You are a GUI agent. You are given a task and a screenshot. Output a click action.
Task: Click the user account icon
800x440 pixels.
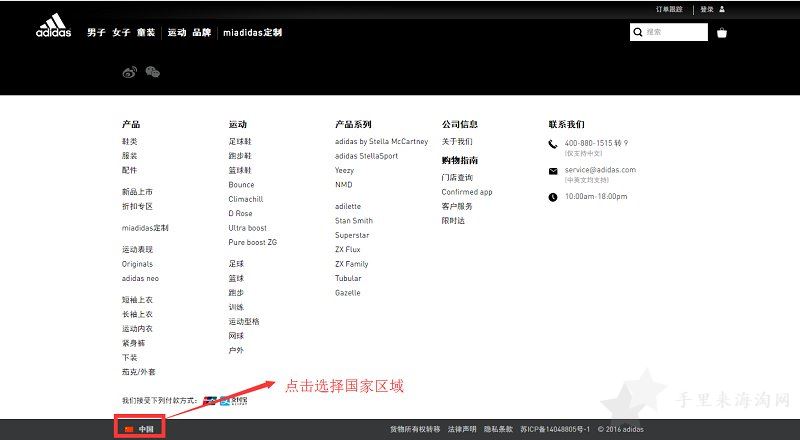point(722,9)
